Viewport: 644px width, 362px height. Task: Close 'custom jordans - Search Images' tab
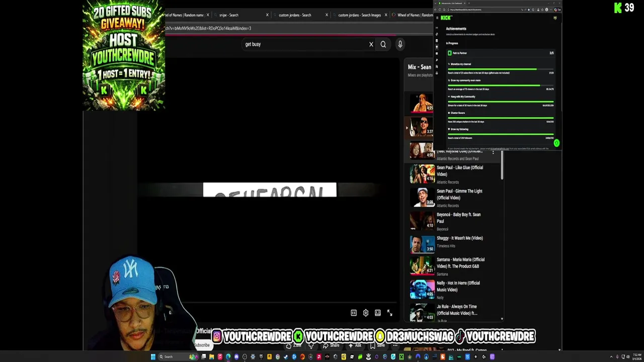pos(386,15)
